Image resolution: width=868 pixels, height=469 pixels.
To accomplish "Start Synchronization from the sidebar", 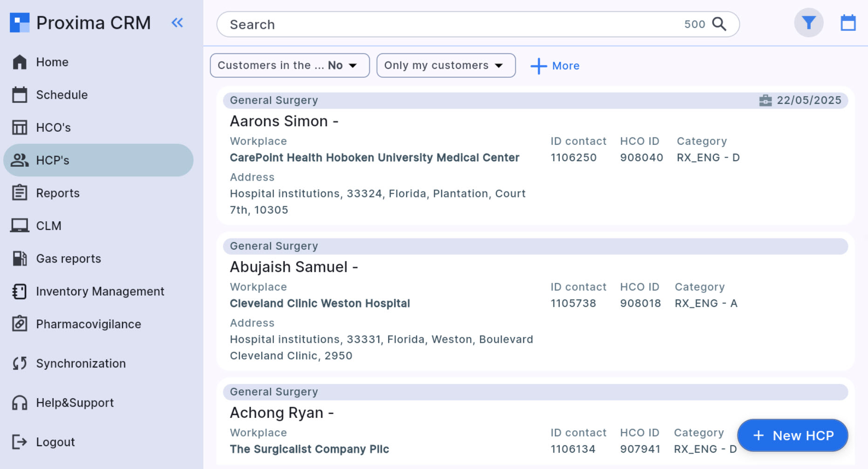I will coord(81,364).
